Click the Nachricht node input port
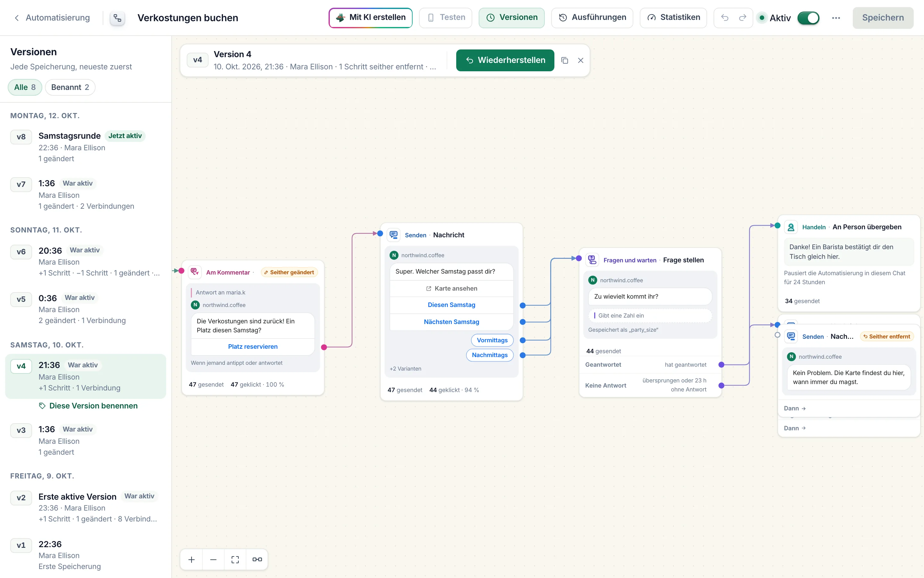924x578 pixels. 380,233
